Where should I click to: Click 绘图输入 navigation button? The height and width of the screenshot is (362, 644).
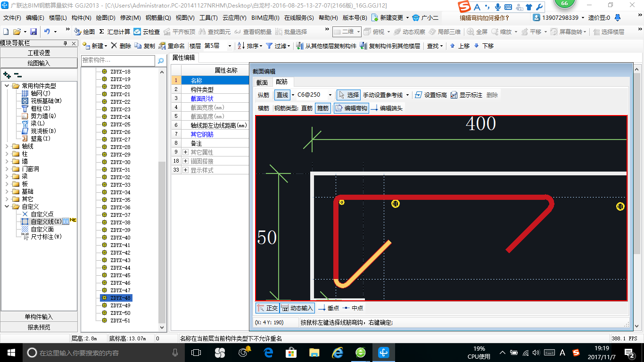pyautogui.click(x=39, y=63)
